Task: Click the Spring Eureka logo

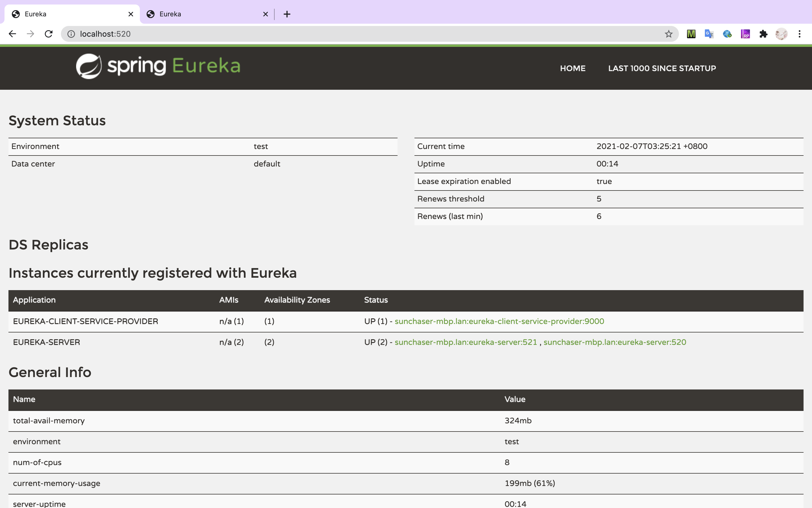Action: 158,66
